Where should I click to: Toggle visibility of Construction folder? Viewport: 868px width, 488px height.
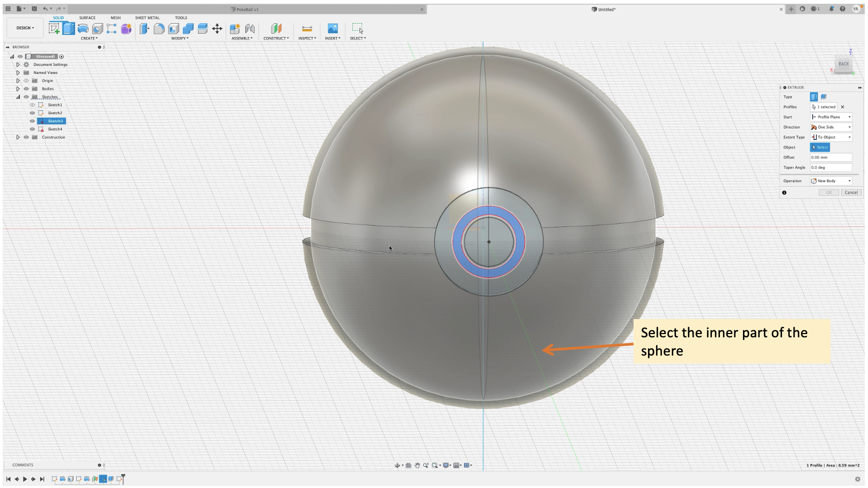pos(26,137)
